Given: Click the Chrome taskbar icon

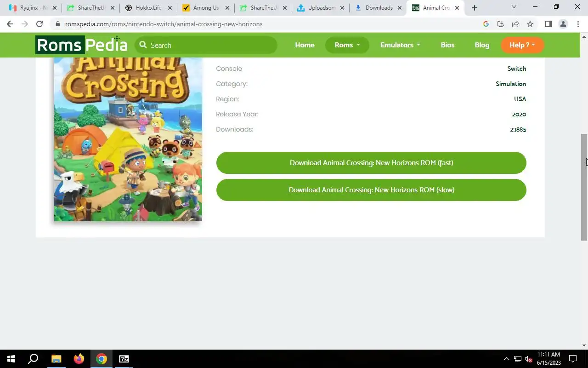Looking at the screenshot, I should [102, 359].
